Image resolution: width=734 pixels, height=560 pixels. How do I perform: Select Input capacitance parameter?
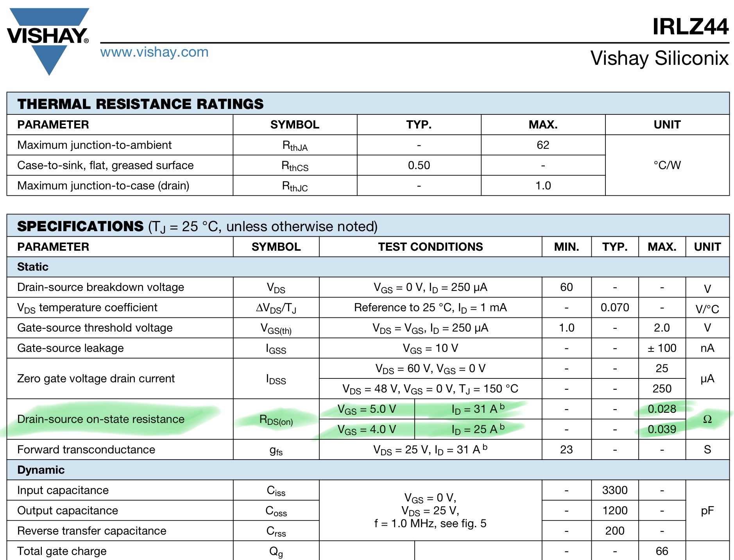tap(63, 490)
